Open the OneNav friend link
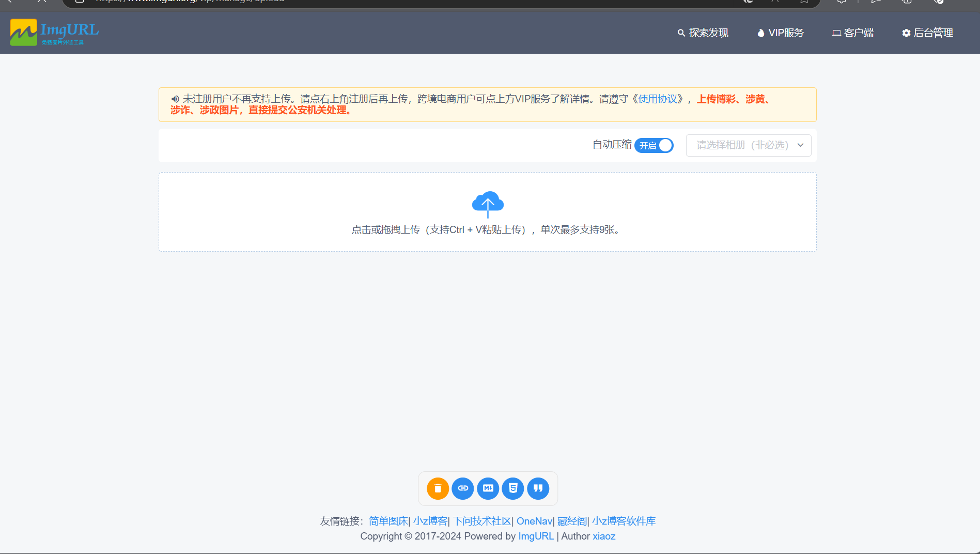 [534, 521]
